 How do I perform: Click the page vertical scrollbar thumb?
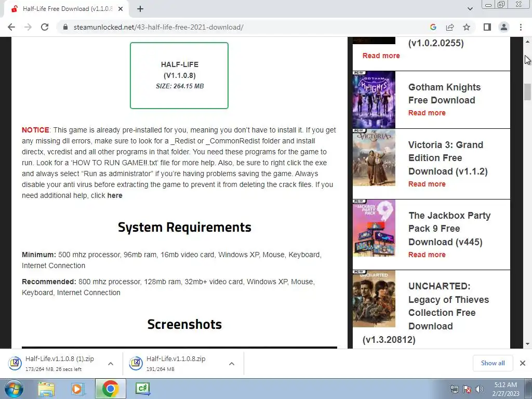[527, 91]
